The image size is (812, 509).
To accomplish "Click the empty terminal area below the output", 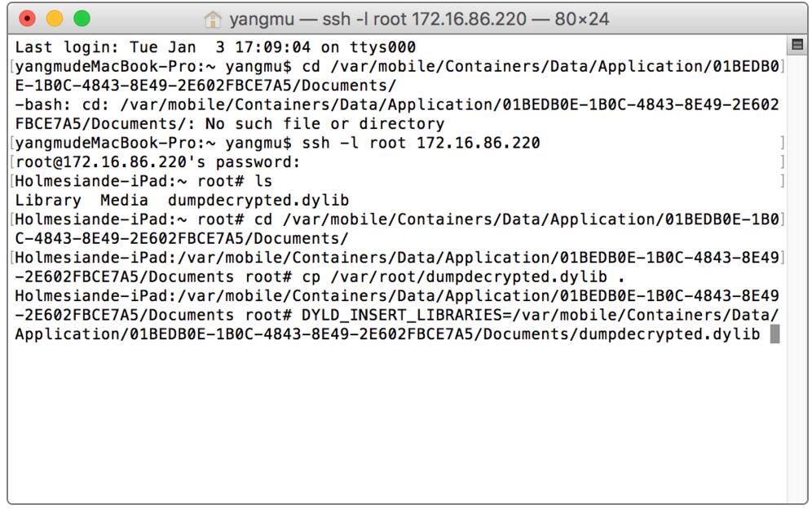I will point(391,424).
